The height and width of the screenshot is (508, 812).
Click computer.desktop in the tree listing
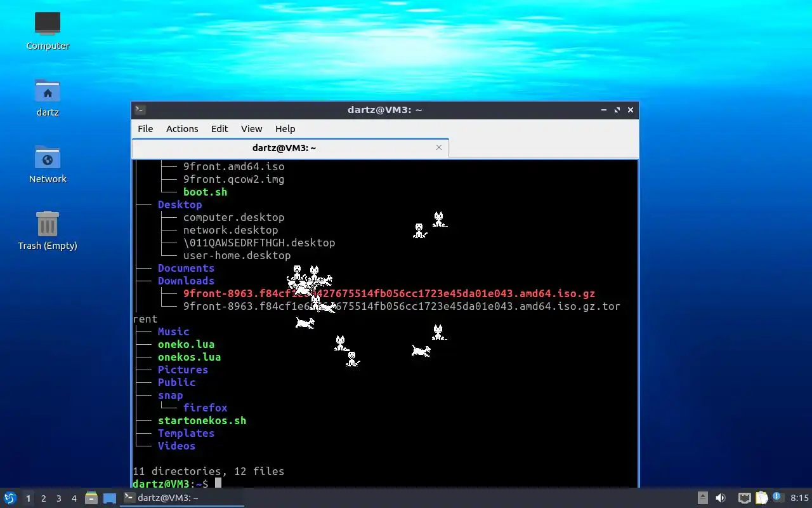[233, 217]
